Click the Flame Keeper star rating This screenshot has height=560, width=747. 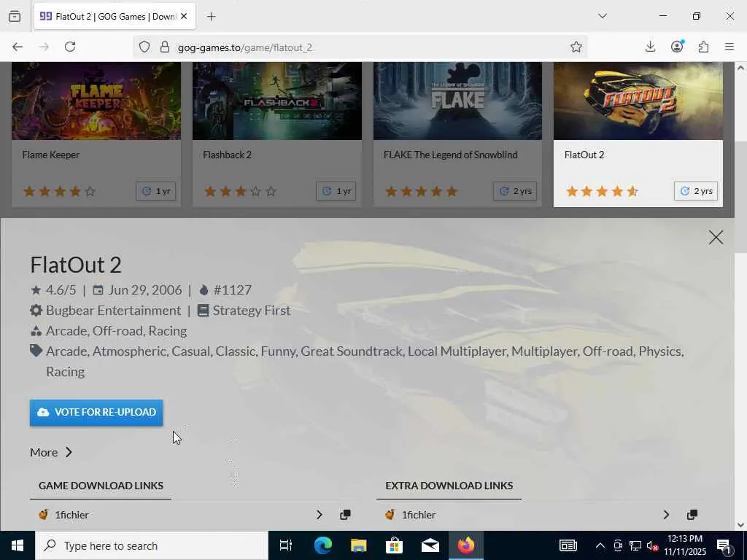point(60,192)
